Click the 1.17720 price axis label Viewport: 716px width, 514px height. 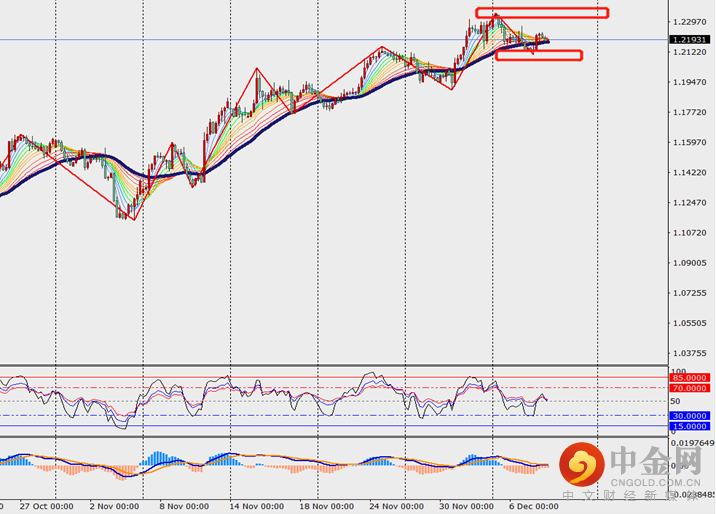[690, 112]
